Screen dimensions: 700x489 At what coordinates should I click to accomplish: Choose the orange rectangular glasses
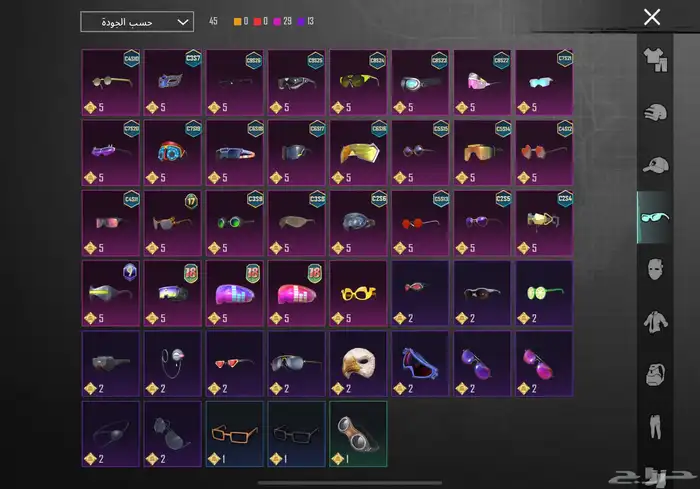234,434
